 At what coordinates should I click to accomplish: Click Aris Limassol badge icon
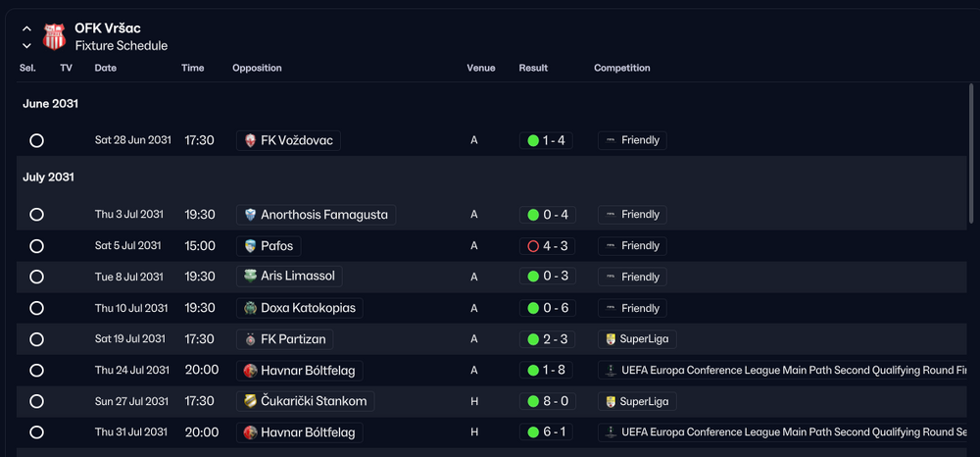[251, 277]
